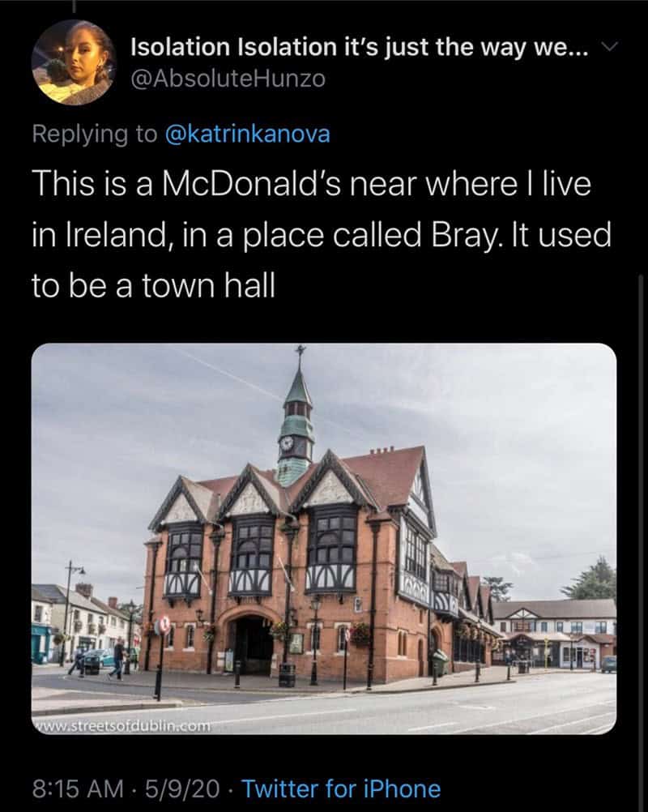Click the 'Replying to' label
Image resolution: width=648 pixels, height=812 pixels.
(x=95, y=134)
